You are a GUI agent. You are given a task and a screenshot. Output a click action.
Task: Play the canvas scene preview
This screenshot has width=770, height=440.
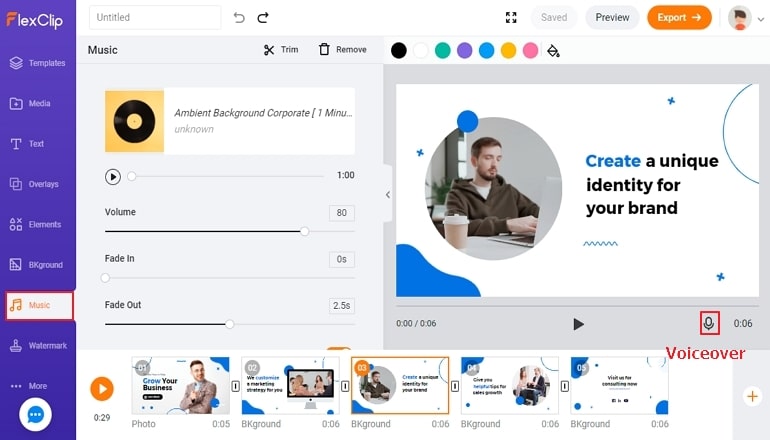[x=578, y=324]
